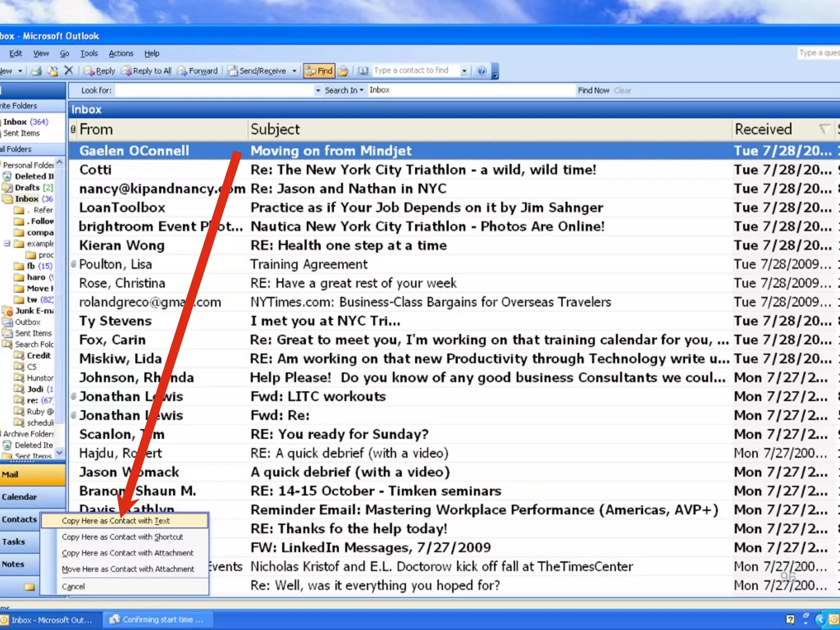Image resolution: width=840 pixels, height=630 pixels.
Task: Click the Find Now button
Action: (593, 90)
